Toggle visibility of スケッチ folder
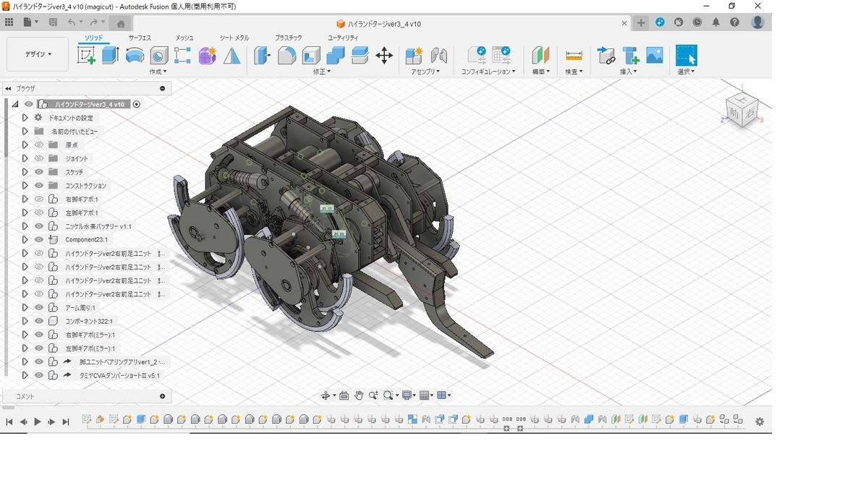 (x=39, y=172)
